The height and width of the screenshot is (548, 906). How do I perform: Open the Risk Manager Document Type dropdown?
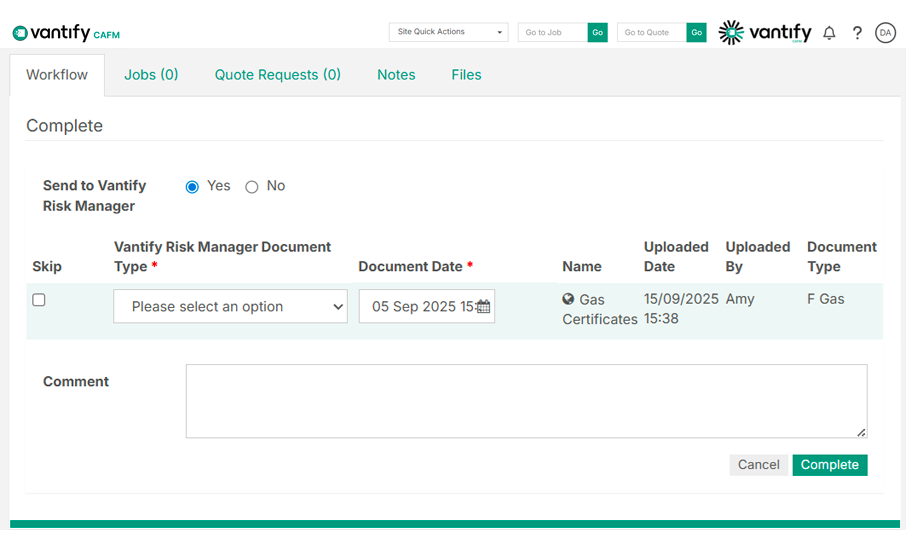point(230,307)
